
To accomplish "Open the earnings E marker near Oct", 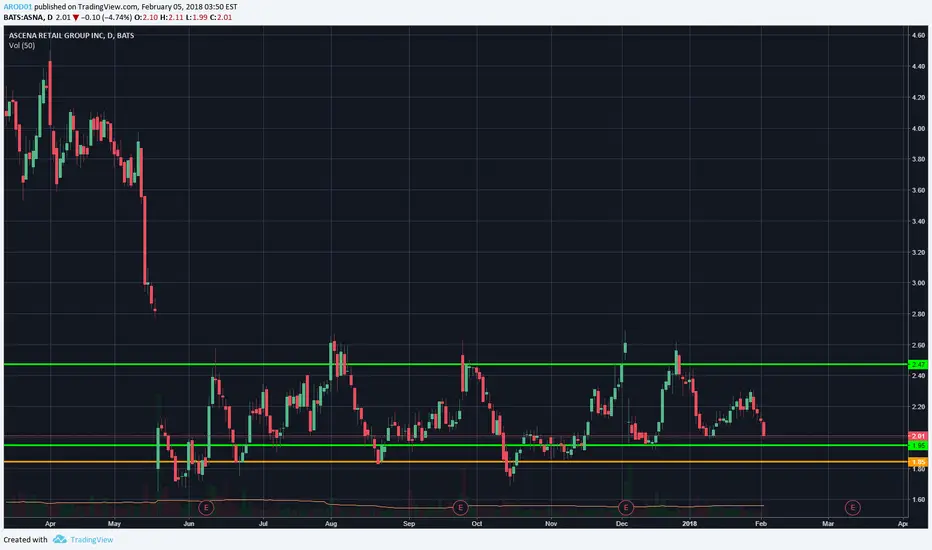I will click(x=460, y=507).
